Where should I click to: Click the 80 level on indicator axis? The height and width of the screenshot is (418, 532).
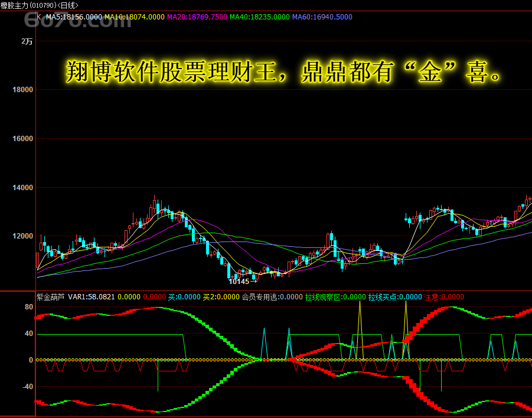click(29, 307)
